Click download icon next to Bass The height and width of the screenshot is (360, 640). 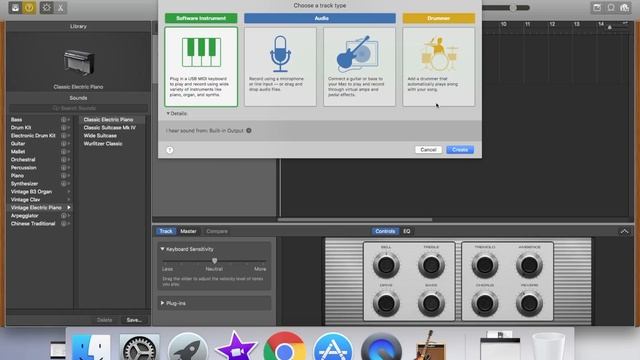pyautogui.click(x=64, y=120)
